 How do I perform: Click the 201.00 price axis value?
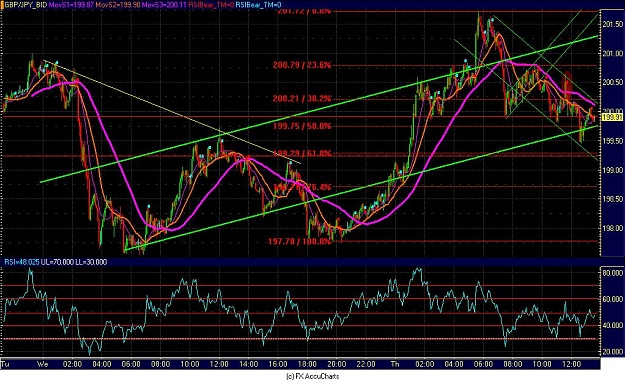point(612,53)
